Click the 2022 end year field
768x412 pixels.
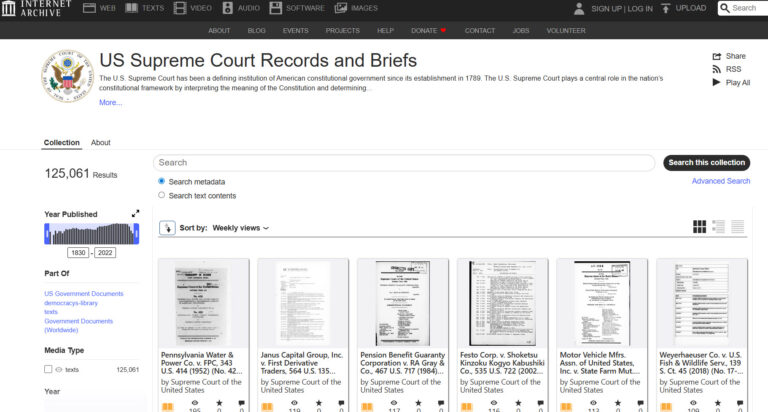(x=105, y=253)
